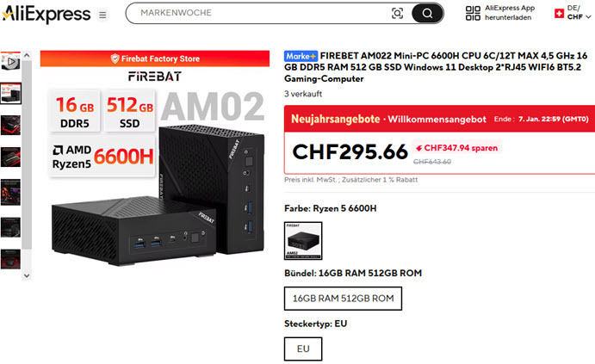The width and height of the screenshot is (595, 364).
Task: Click the thumbnail list up arrow
Action: (27, 55)
